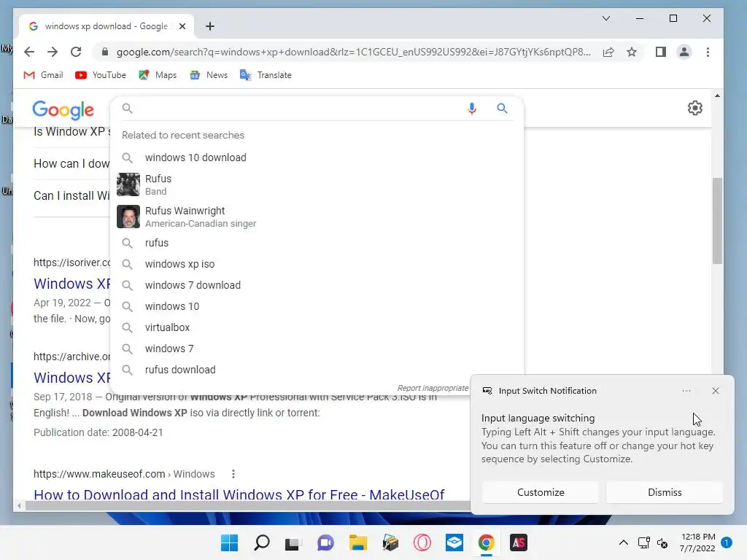Choose suggestion windows xp iso
The image size is (747, 560).
click(317, 264)
